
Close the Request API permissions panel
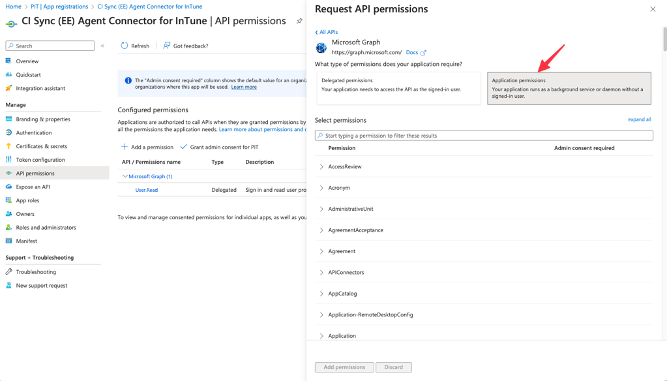(x=653, y=9)
